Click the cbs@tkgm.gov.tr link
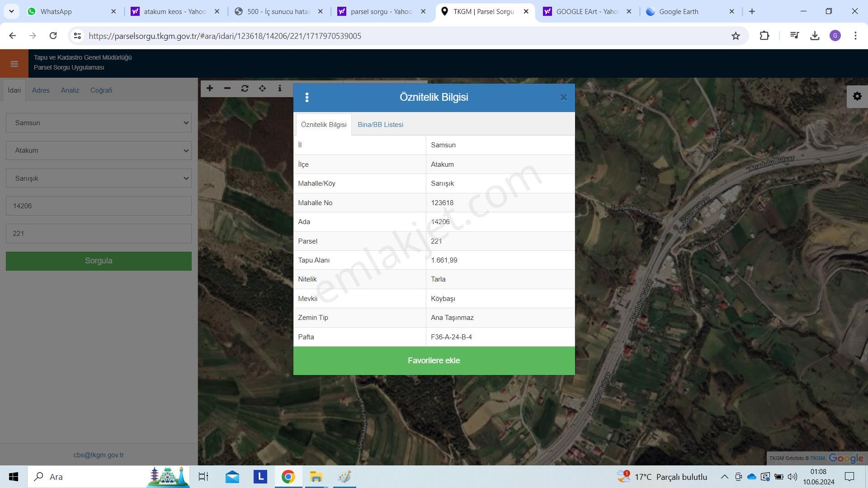 [x=99, y=455]
